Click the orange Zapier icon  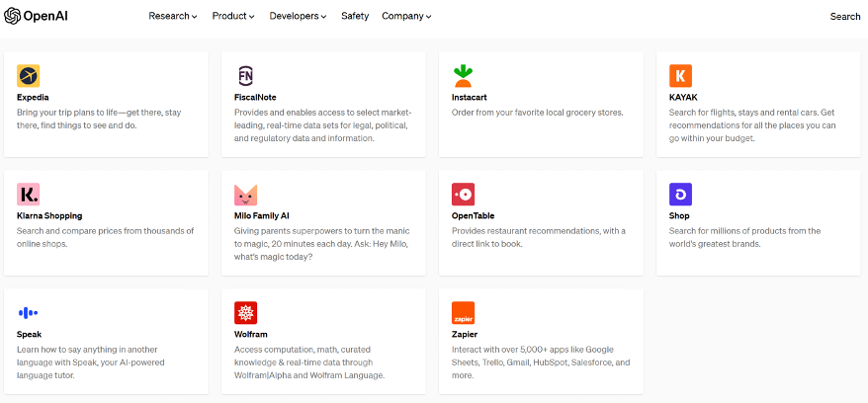tap(464, 313)
